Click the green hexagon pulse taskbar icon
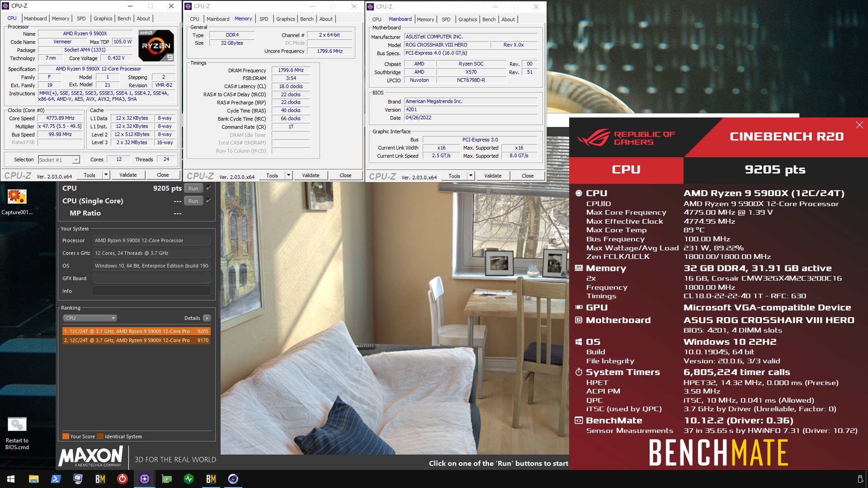This screenshot has height=488, width=868. coord(189,479)
